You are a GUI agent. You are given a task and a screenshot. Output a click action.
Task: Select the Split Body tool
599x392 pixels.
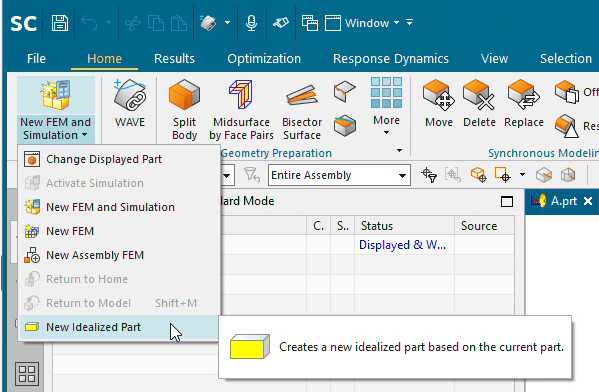[185, 110]
